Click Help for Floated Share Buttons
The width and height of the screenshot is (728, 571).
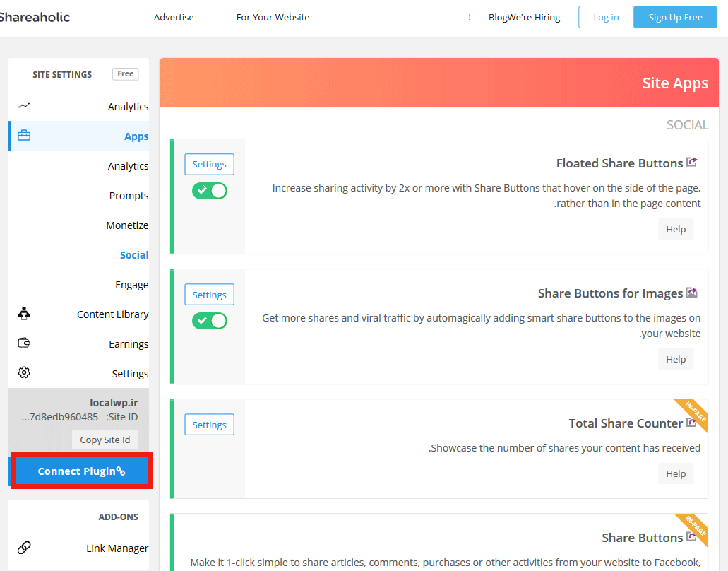[x=676, y=229]
